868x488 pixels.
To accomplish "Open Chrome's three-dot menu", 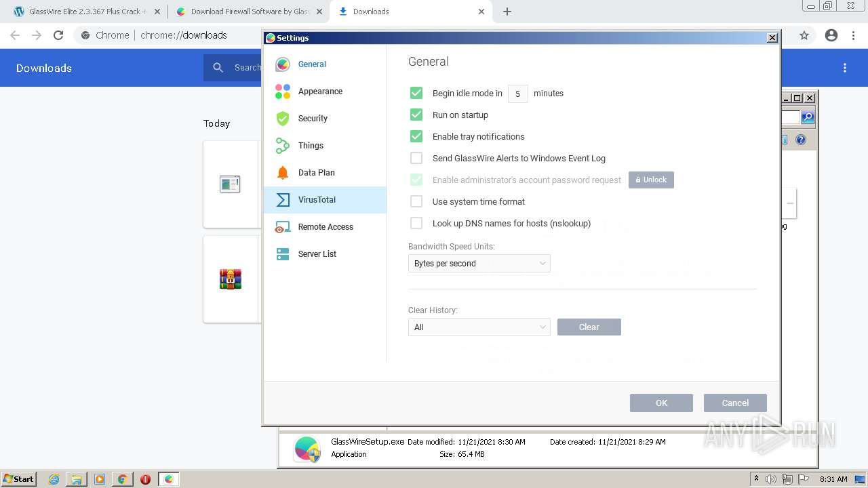I will [854, 35].
